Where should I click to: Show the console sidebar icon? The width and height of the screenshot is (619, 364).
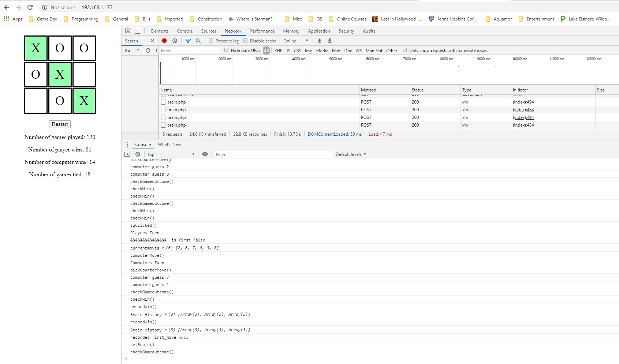pos(127,154)
